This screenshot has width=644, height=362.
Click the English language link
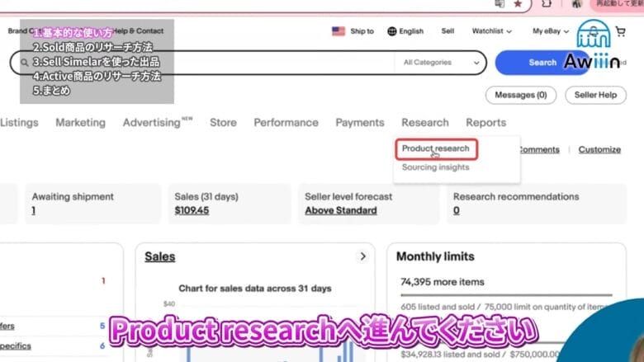(411, 31)
